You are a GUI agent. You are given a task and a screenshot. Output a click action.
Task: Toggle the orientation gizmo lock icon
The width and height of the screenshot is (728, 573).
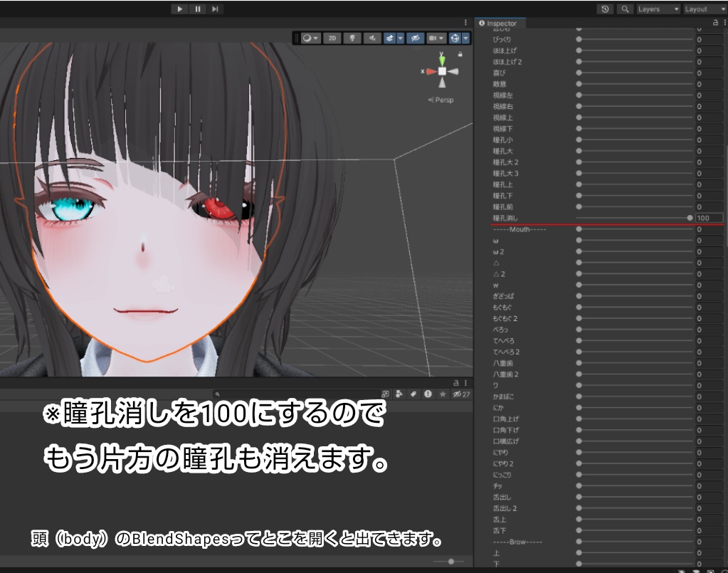pyautogui.click(x=460, y=54)
